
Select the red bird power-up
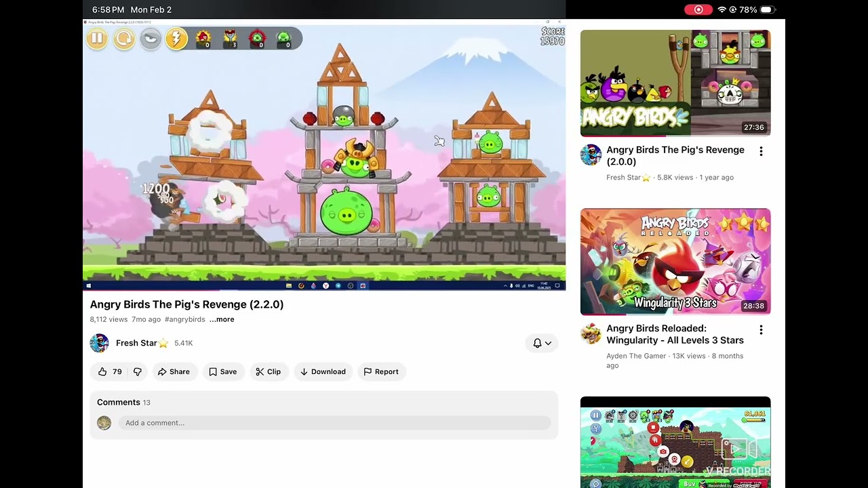coord(203,39)
